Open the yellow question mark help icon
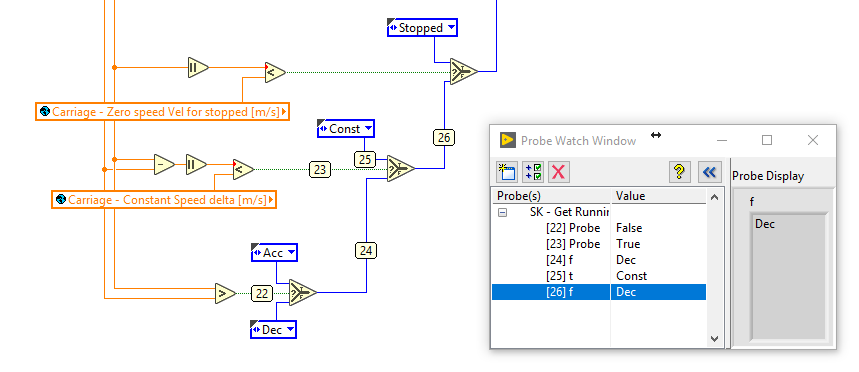This screenshot has height=372, width=859. (679, 172)
